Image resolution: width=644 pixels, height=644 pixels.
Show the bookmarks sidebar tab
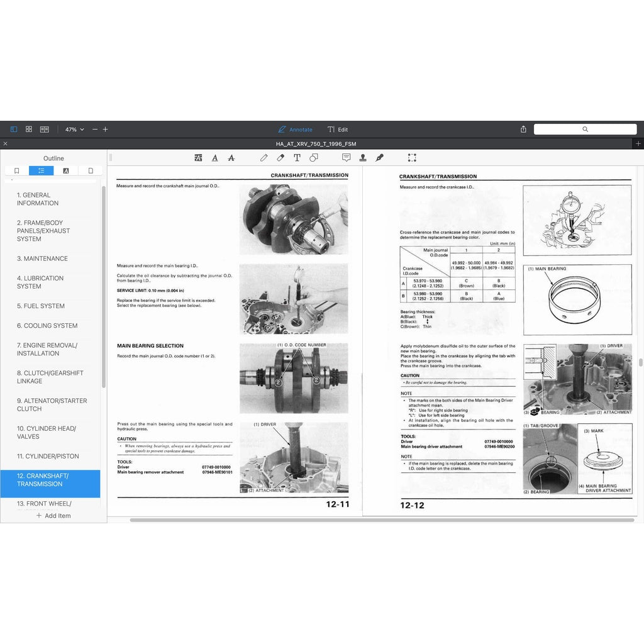pos(17,170)
